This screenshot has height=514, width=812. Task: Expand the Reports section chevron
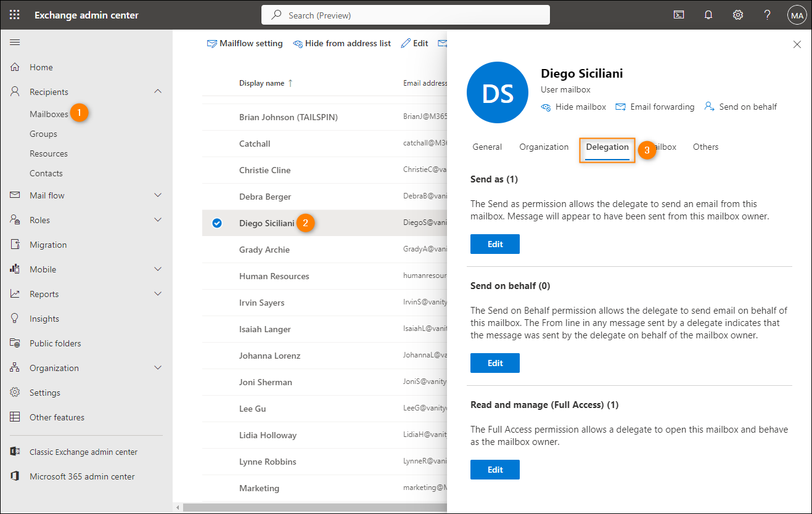point(158,294)
